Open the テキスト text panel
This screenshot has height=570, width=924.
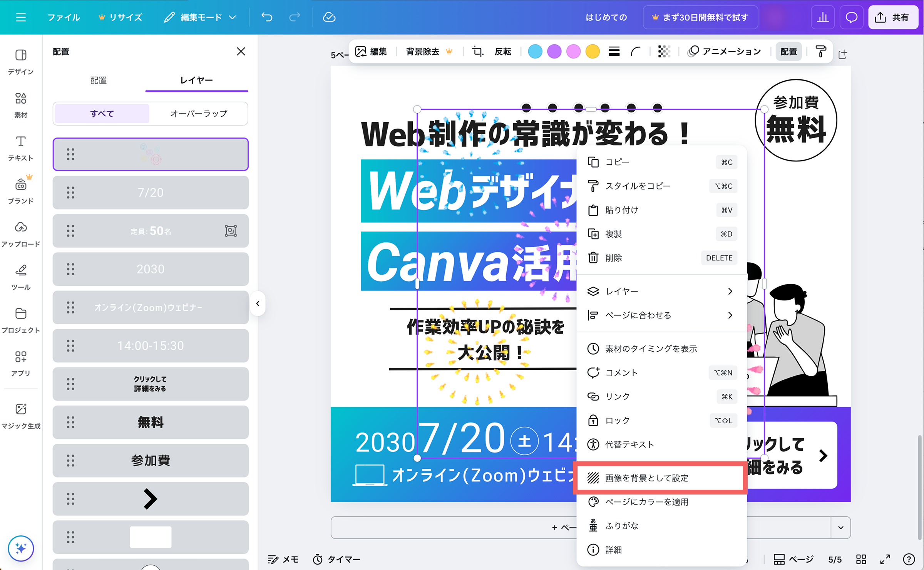pos(21,148)
